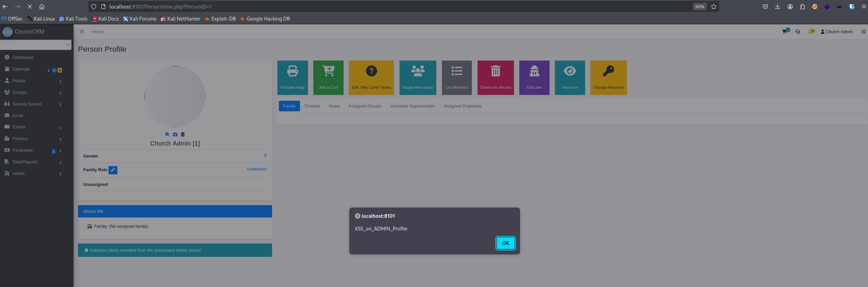Click the Printable Page printer icon
Viewport: 868px width, 287px height.
point(293,71)
